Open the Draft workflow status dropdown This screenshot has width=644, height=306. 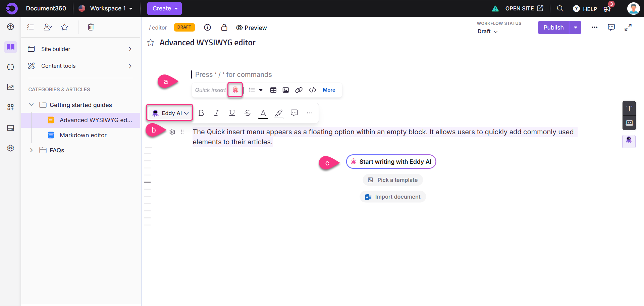coord(487,32)
